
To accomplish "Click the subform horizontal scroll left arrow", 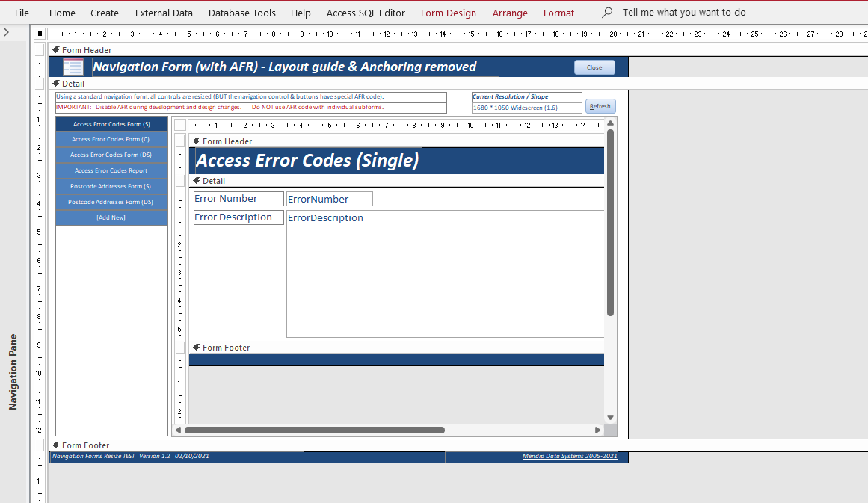I will [x=178, y=430].
